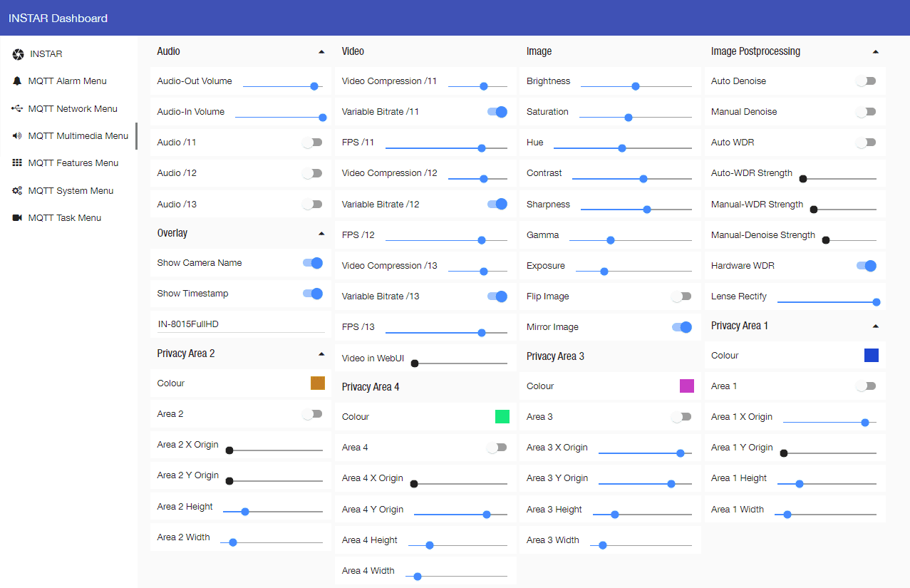Click the grid icon for MQTT Features Menu
The width and height of the screenshot is (910, 588).
17,163
